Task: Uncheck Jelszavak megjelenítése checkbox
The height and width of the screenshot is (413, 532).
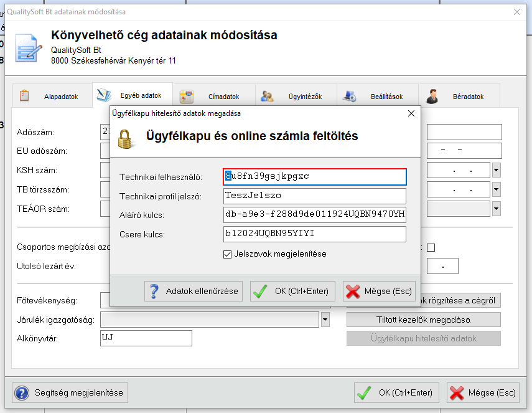Action: [227, 254]
